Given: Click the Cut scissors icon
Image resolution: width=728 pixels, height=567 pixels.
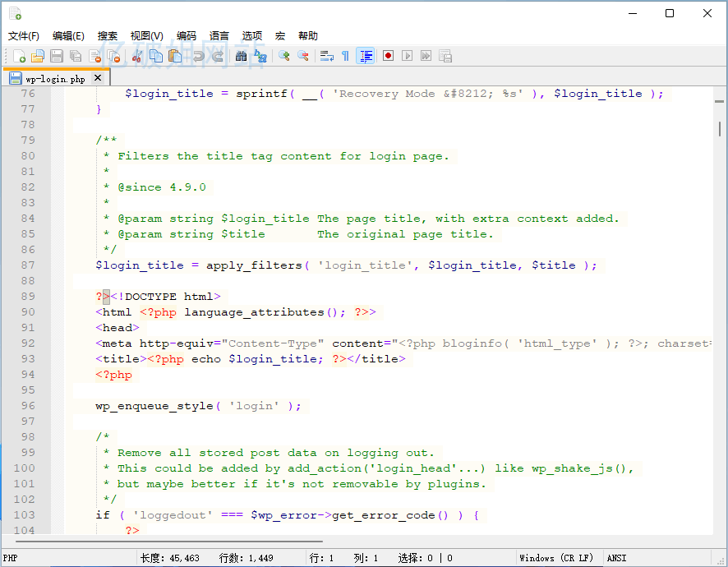Looking at the screenshot, I should (137, 56).
